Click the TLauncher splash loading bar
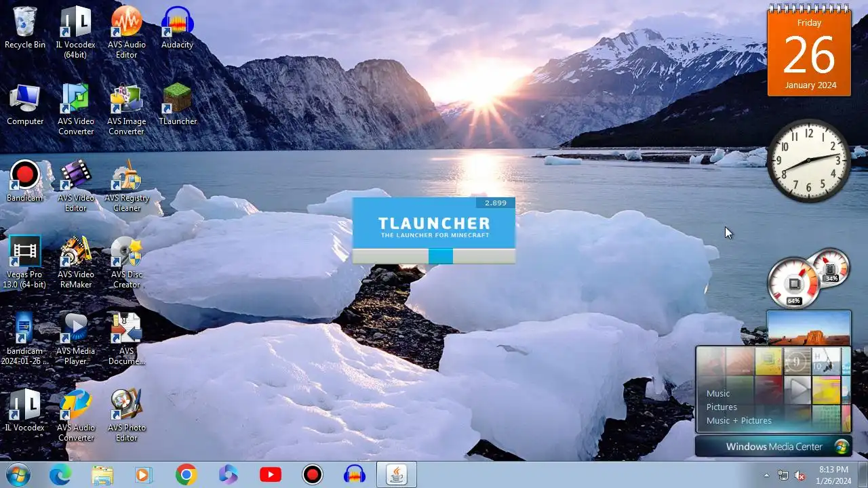The image size is (868, 488). click(434, 256)
